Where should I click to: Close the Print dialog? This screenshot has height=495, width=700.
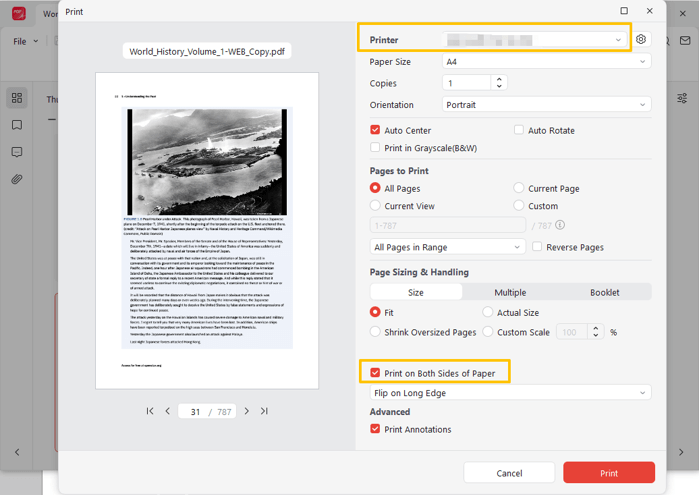(650, 11)
